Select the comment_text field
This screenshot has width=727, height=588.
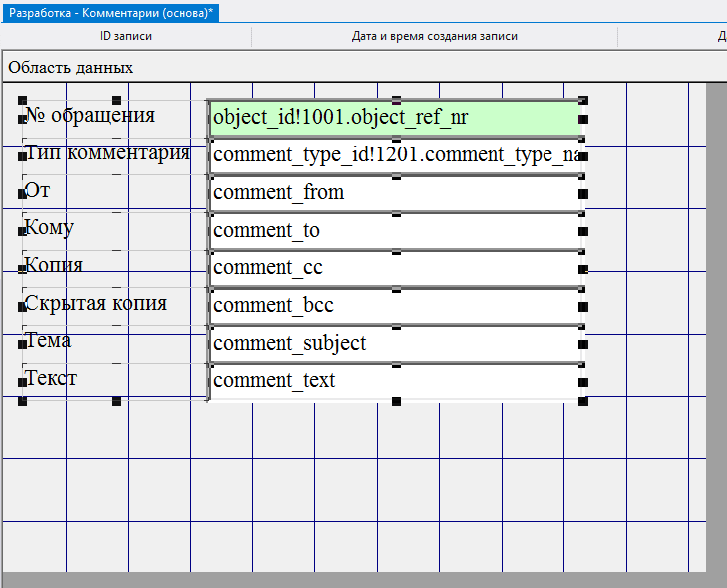[x=395, y=381]
